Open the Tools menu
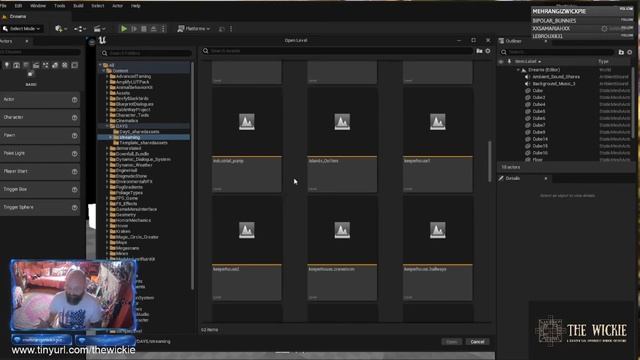This screenshot has width=640, height=360. pos(60,6)
